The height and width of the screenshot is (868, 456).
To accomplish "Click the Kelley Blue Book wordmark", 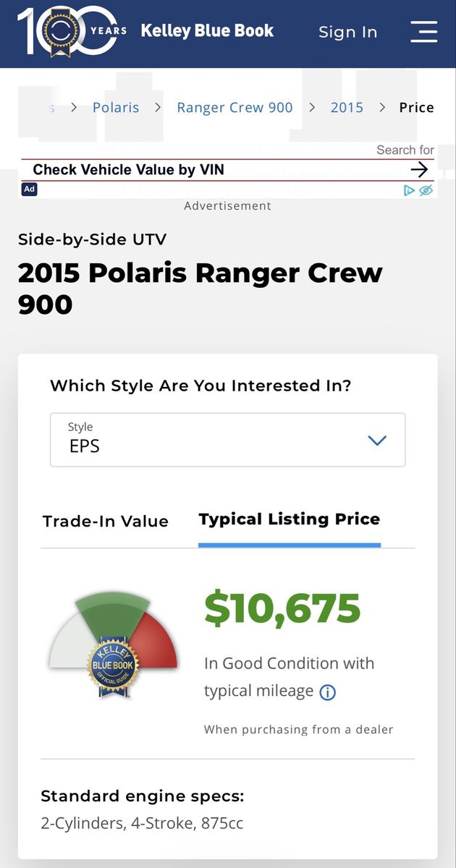I will pyautogui.click(x=207, y=31).
